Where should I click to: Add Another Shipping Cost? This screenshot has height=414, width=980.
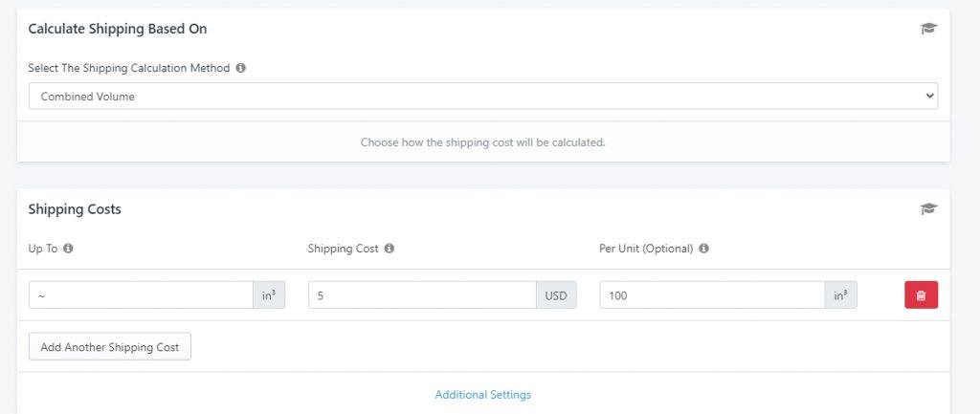coord(110,346)
